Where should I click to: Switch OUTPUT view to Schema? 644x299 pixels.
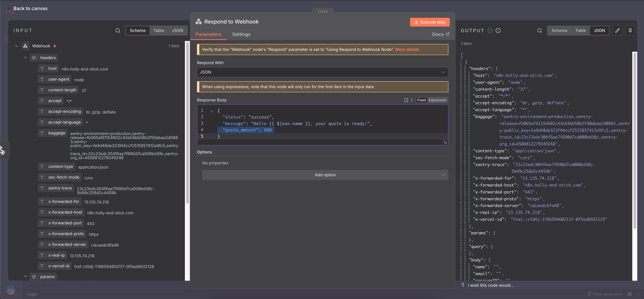click(559, 31)
